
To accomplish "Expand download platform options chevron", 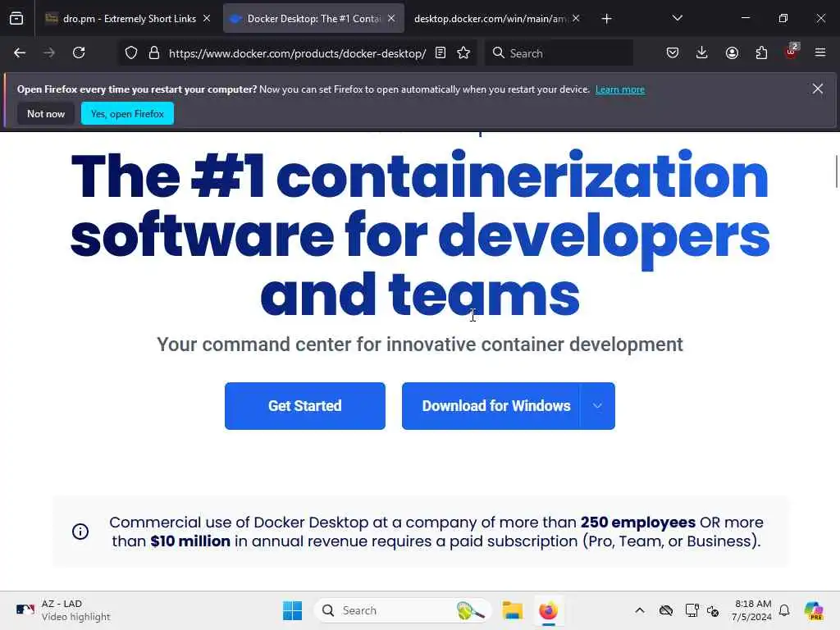I will pyautogui.click(x=597, y=406).
